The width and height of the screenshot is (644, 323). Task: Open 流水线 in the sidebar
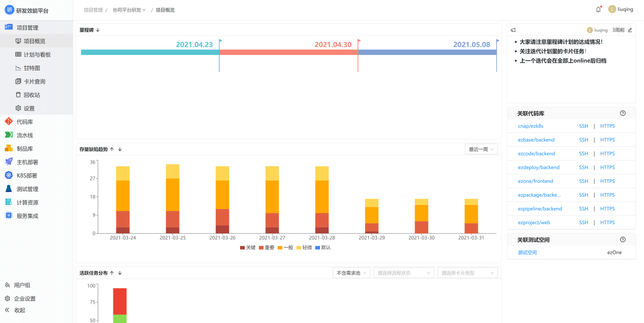point(24,135)
